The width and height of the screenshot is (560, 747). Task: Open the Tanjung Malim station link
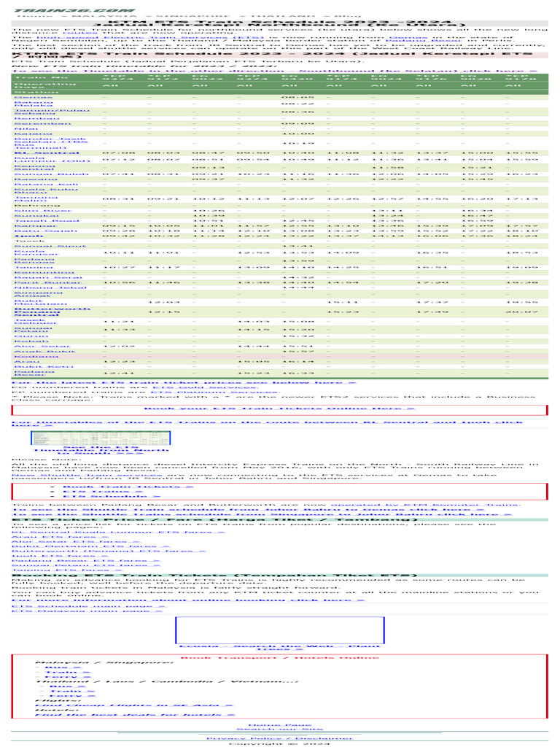click(x=36, y=198)
